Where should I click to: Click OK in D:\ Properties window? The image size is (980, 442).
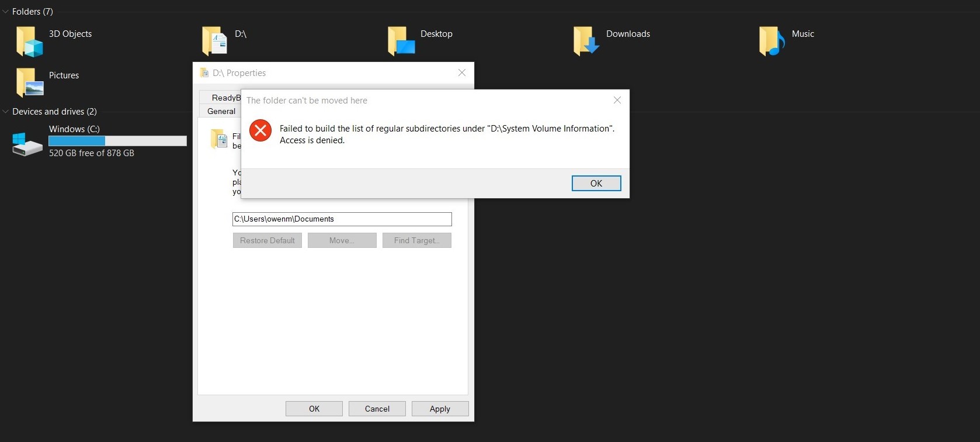(314, 409)
